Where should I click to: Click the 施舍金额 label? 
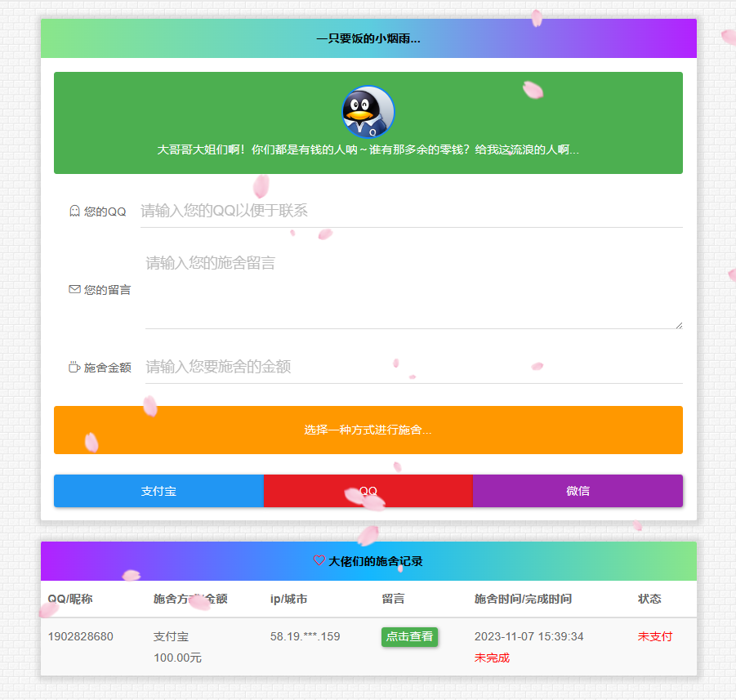(107, 367)
